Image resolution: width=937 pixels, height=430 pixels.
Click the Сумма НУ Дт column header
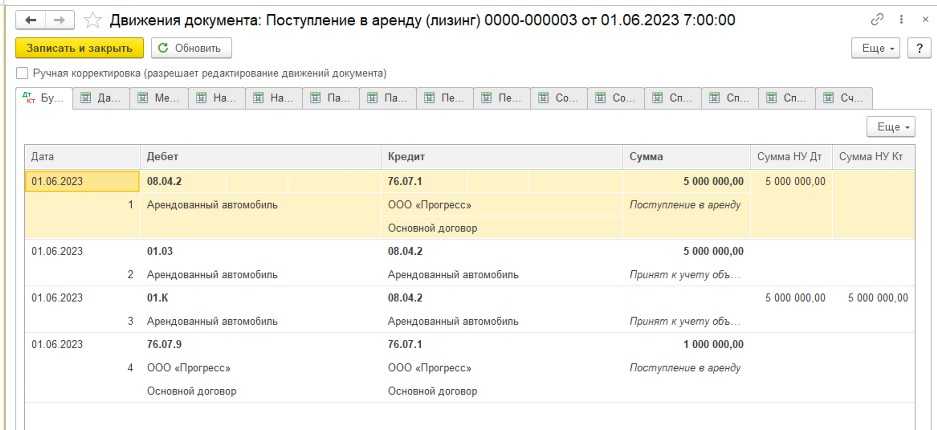[x=791, y=156]
